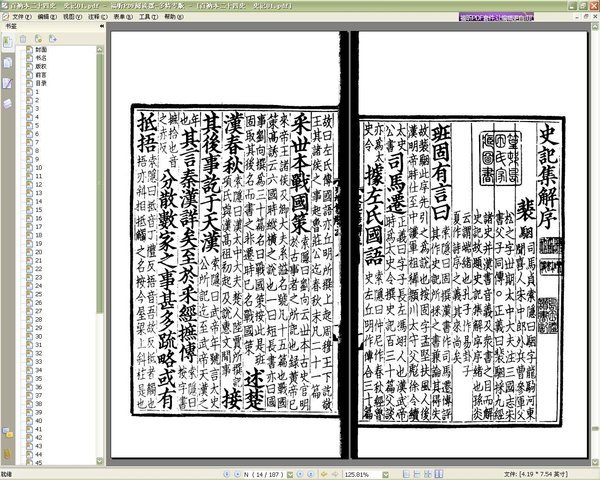
Task: Select the 前言 bookmark
Action: [41, 75]
